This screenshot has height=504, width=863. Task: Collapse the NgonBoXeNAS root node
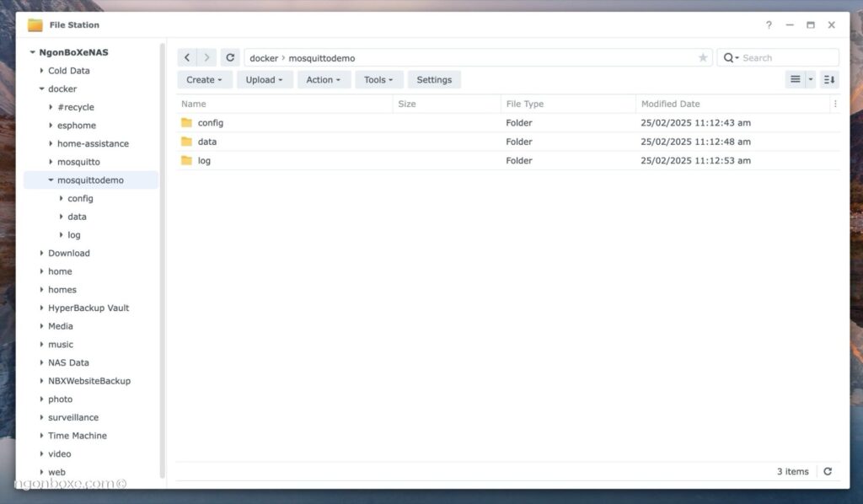pos(33,52)
